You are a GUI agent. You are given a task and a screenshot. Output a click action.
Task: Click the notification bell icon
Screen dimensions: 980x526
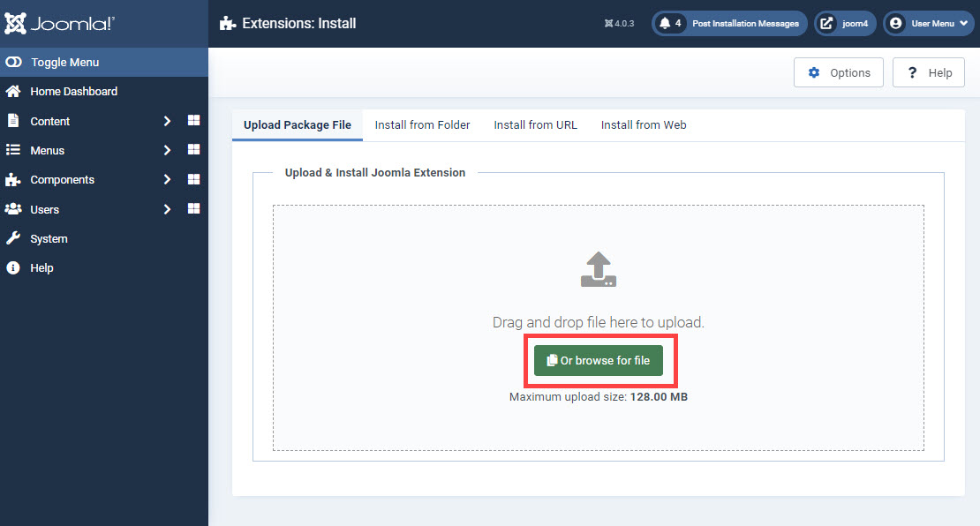point(665,23)
